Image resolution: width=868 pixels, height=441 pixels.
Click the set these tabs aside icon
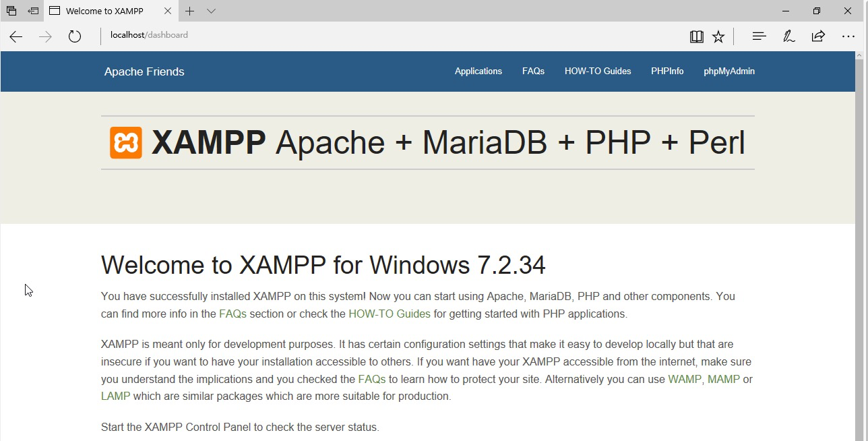coord(33,11)
